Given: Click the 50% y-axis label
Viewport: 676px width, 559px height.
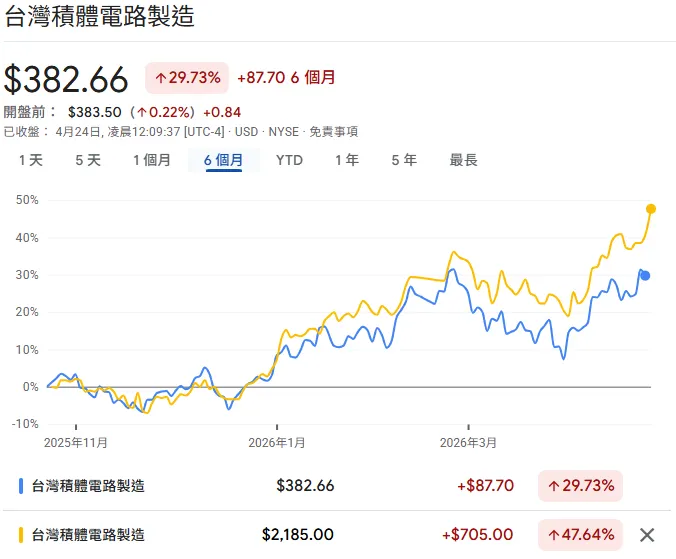Looking at the screenshot, I should point(27,200).
